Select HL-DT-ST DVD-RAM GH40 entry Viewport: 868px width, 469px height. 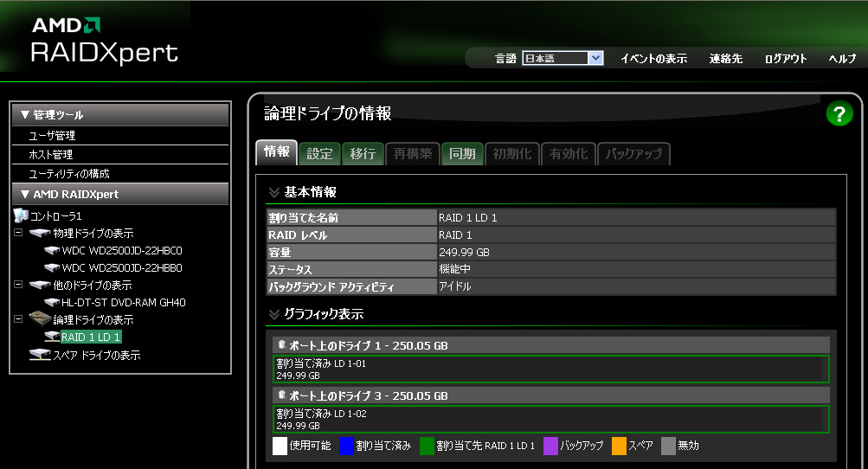124,302
